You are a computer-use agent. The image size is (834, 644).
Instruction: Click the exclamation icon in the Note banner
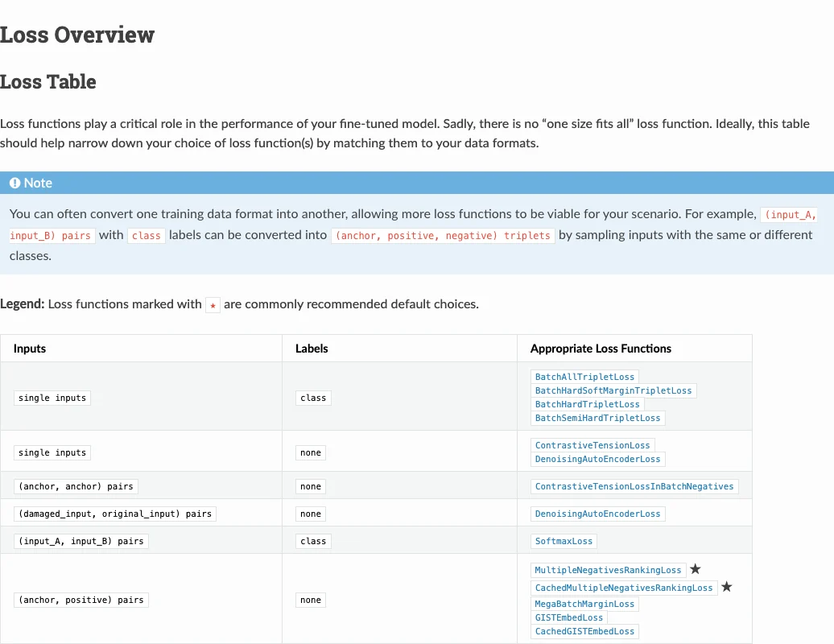point(14,183)
